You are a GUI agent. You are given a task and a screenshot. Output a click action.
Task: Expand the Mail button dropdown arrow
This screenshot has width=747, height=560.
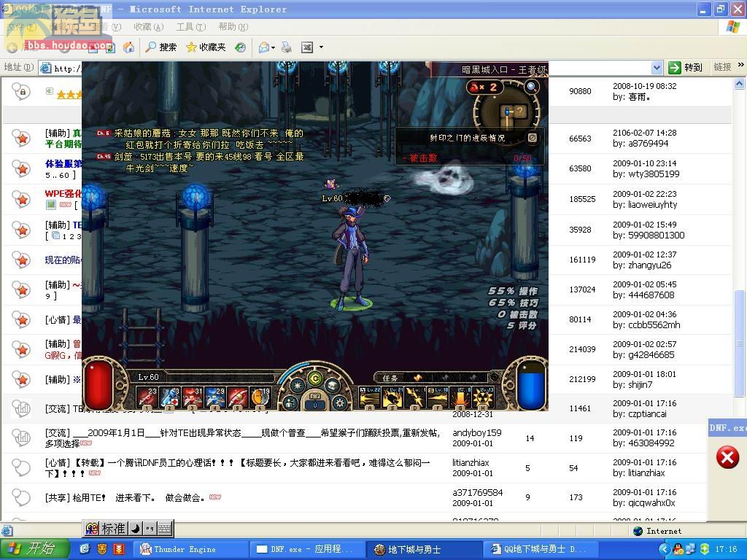273,47
